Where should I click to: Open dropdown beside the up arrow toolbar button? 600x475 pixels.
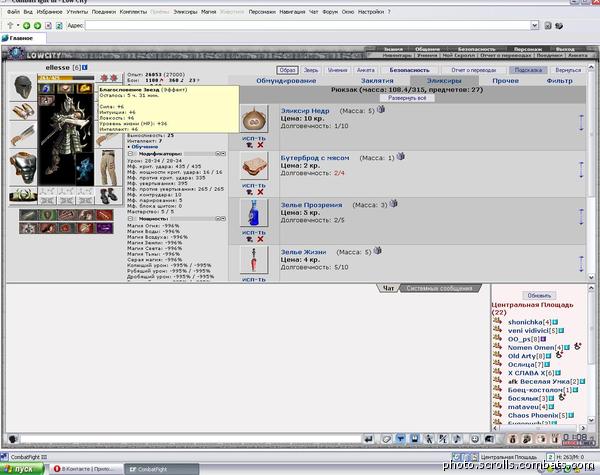[18, 26]
